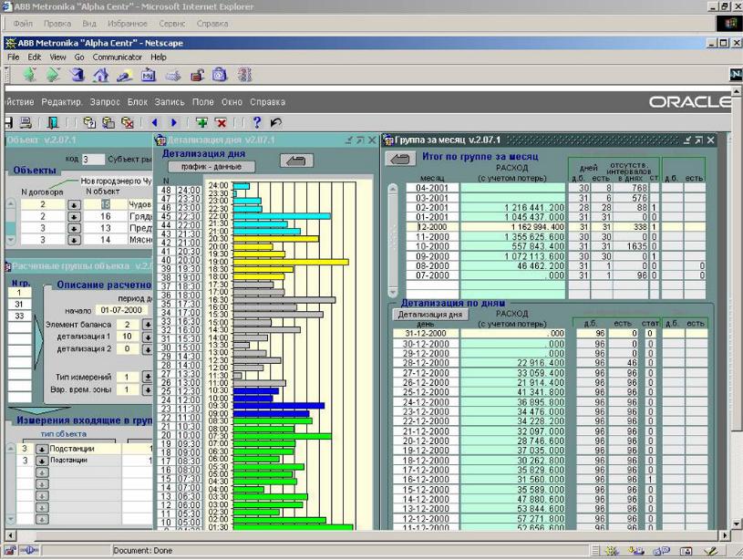Click status bar security lock icon
Screen dimensions: 743x560
pos(10,551)
